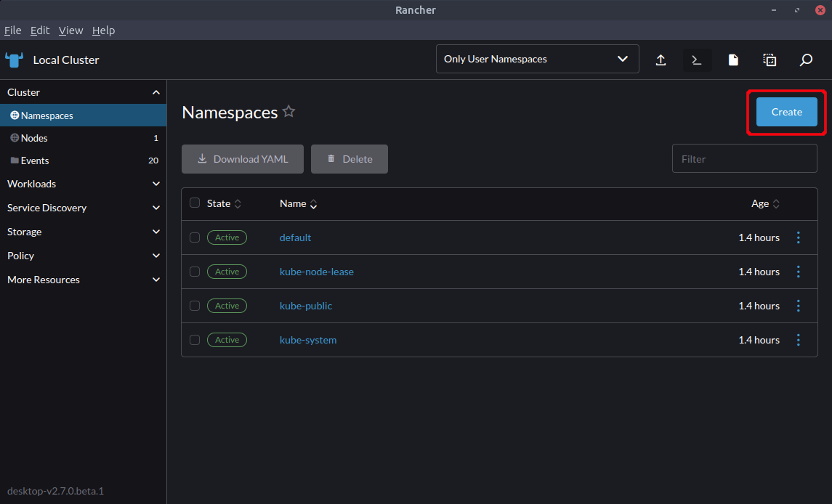The width and height of the screenshot is (832, 504).
Task: Open the resource search magnifier icon
Action: [x=806, y=60]
